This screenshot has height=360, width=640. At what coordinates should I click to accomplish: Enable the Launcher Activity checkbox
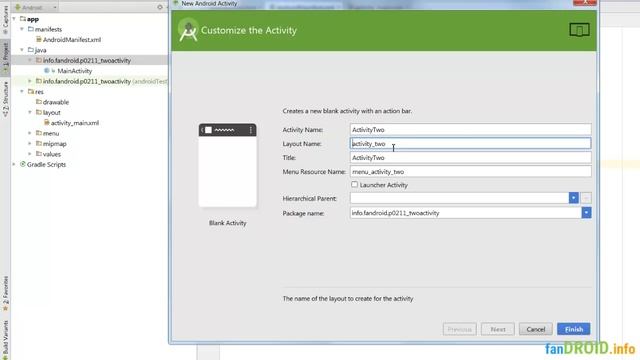(354, 184)
